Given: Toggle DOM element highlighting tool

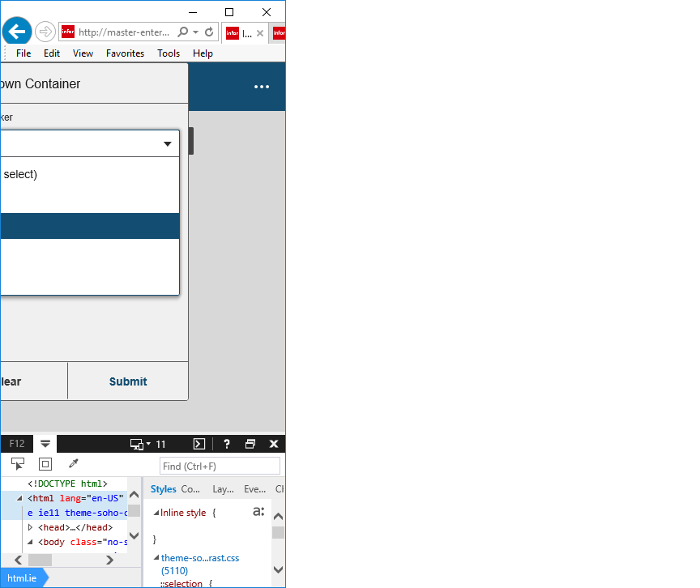Looking at the screenshot, I should [x=45, y=463].
